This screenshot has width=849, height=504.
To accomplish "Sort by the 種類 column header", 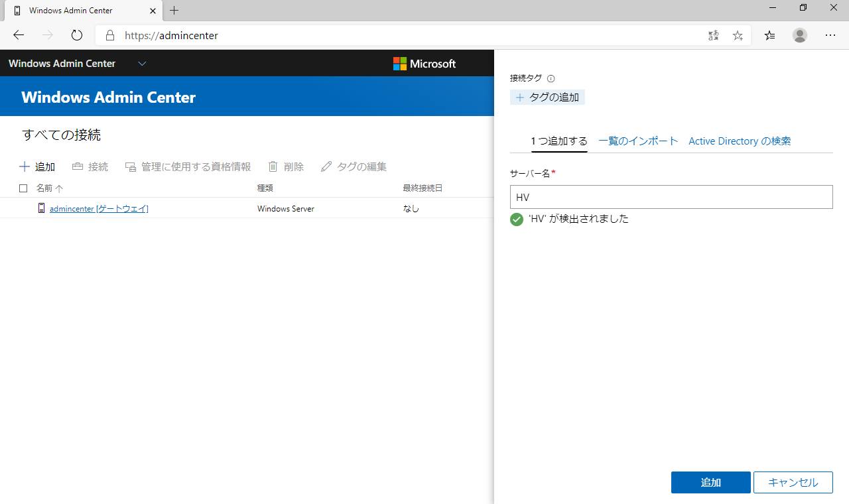I will pos(265,188).
